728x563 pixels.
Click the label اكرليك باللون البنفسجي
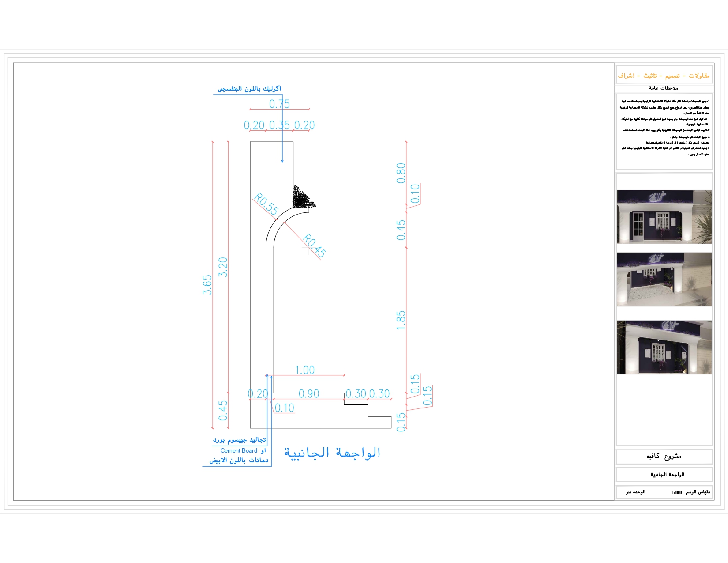point(249,89)
